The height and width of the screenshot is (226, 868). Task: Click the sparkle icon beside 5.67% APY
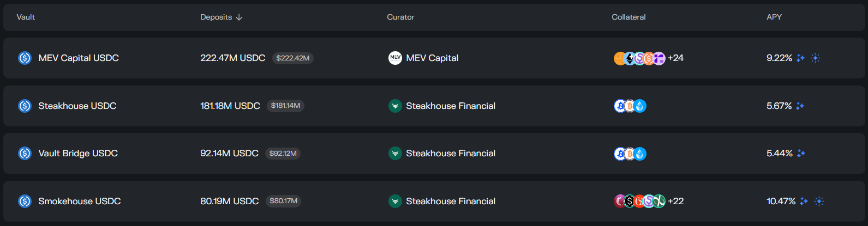[x=800, y=106]
